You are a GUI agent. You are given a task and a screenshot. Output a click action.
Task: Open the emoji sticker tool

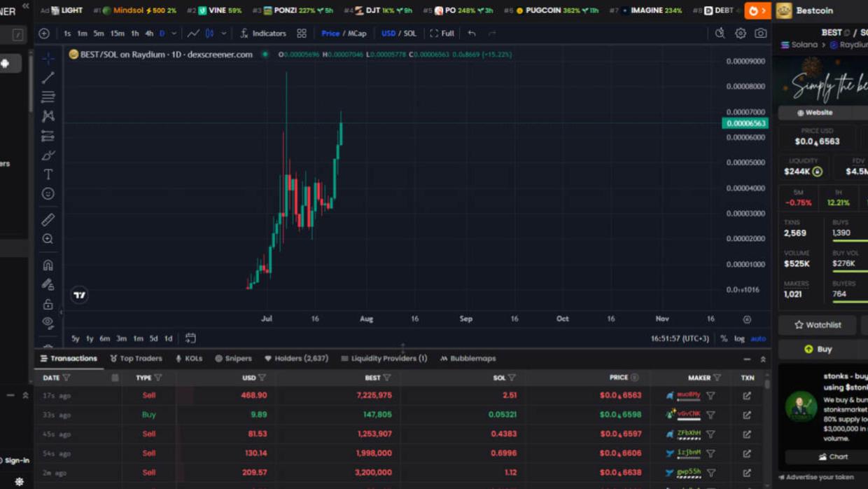[x=48, y=193]
